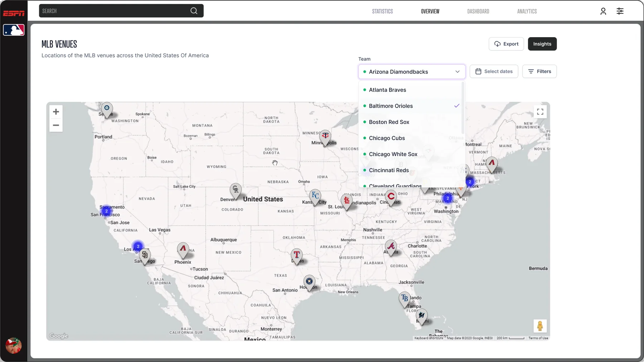Open the Select dates picker
The image size is (644, 362).
pyautogui.click(x=494, y=71)
